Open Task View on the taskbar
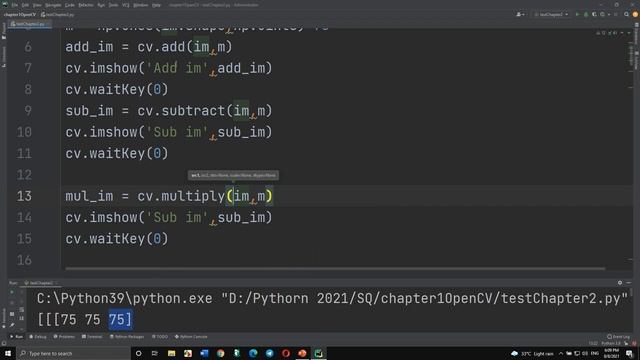The image size is (640, 360). tap(155, 353)
